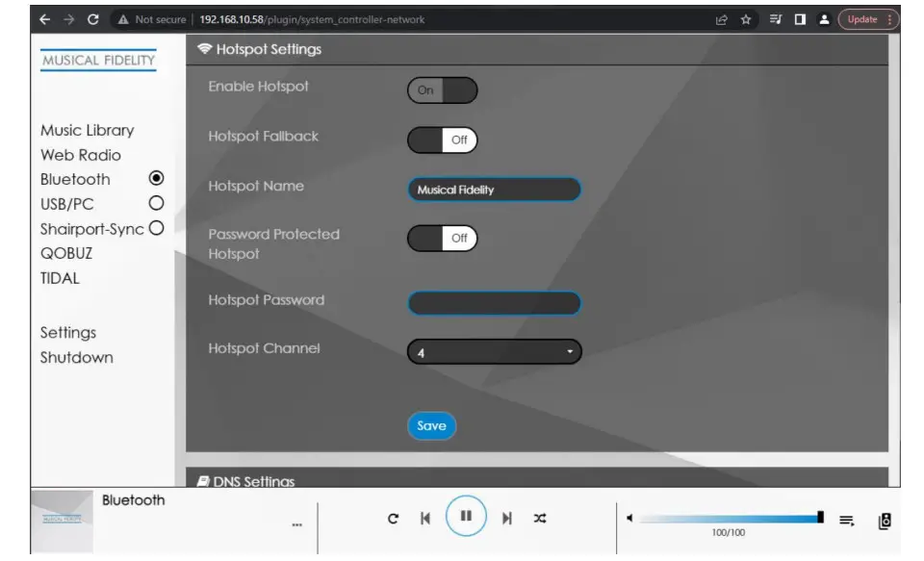Click the Hotspot Password field
Viewport: 924px width, 561px height.
tap(494, 303)
